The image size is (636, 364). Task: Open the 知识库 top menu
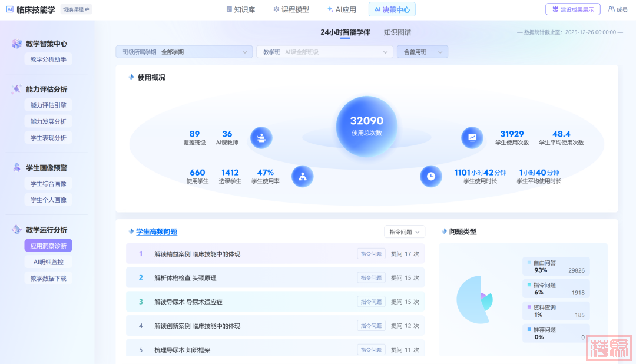(240, 9)
